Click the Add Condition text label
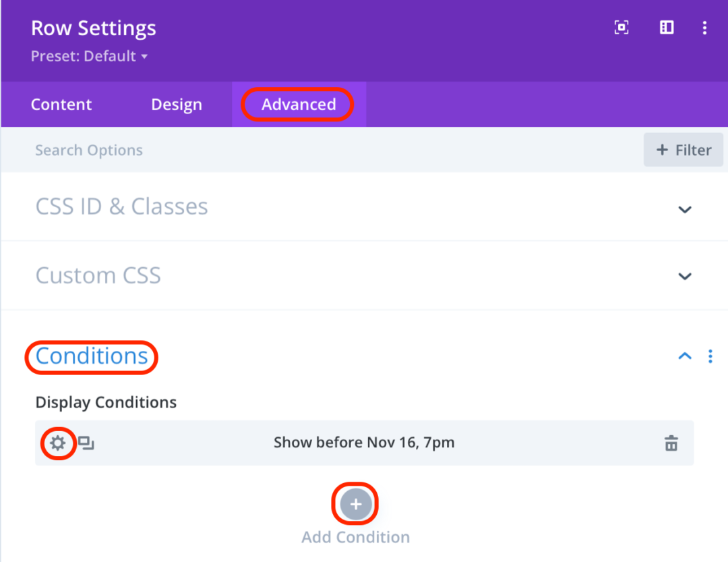Viewport: 728px width, 562px height. 355,537
